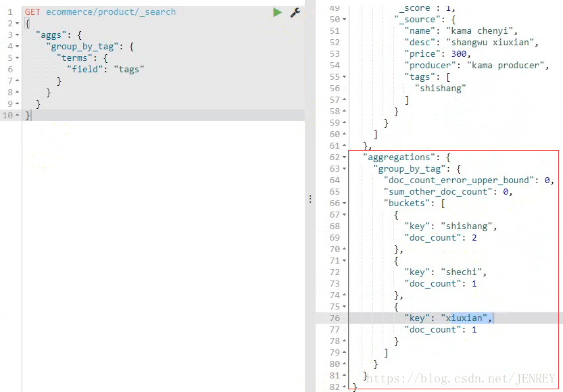
Task: Fold the "terms" block at line 5
Action: tap(18, 58)
